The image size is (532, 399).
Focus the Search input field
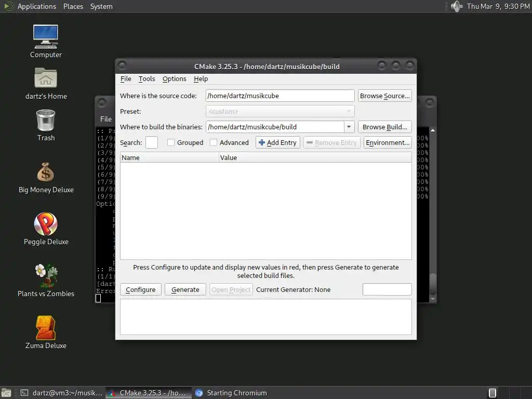(x=151, y=142)
